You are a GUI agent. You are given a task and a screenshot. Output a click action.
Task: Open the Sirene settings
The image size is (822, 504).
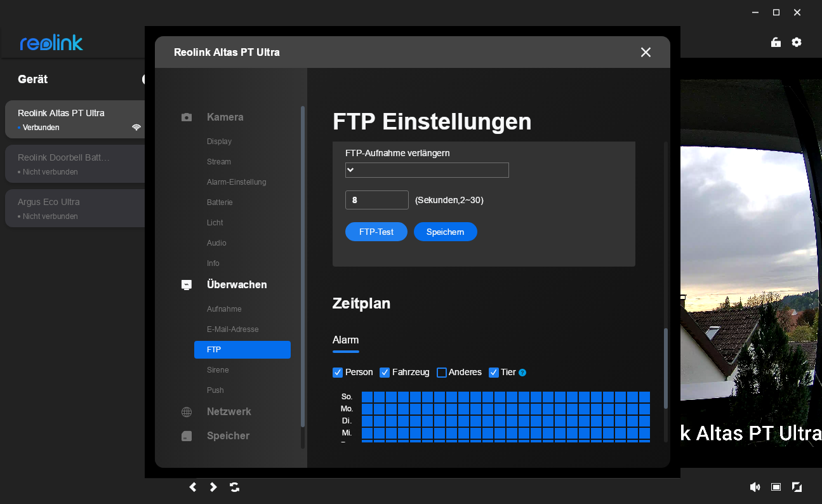218,370
